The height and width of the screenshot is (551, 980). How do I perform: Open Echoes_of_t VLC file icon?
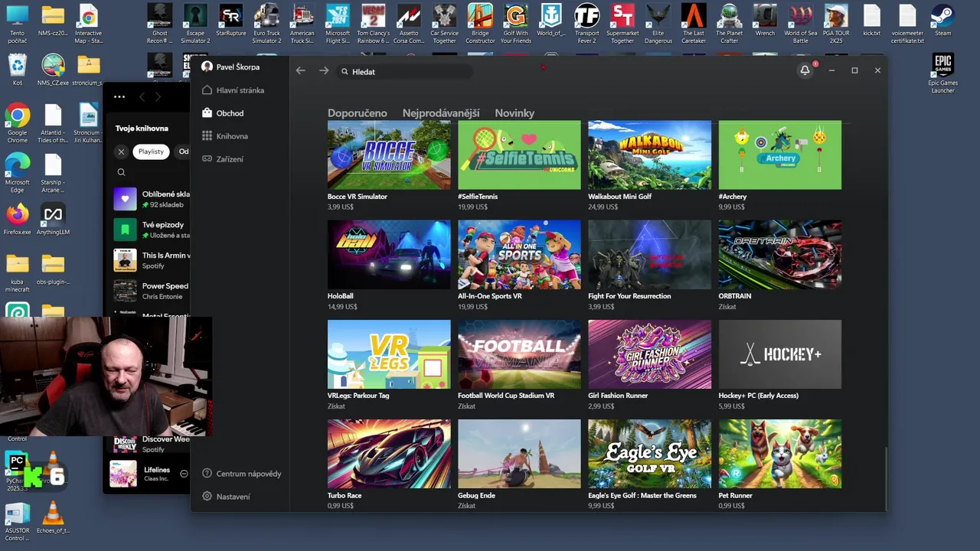pyautogui.click(x=53, y=518)
